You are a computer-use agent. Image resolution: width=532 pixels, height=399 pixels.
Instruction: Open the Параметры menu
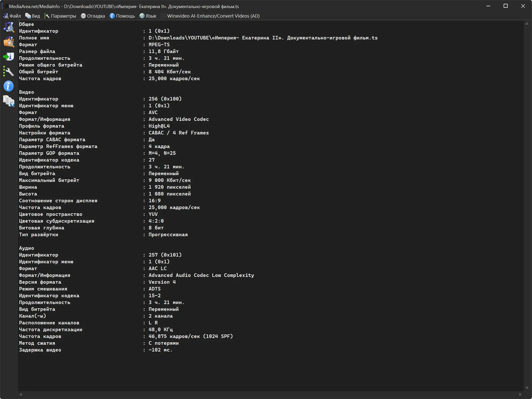pos(60,16)
